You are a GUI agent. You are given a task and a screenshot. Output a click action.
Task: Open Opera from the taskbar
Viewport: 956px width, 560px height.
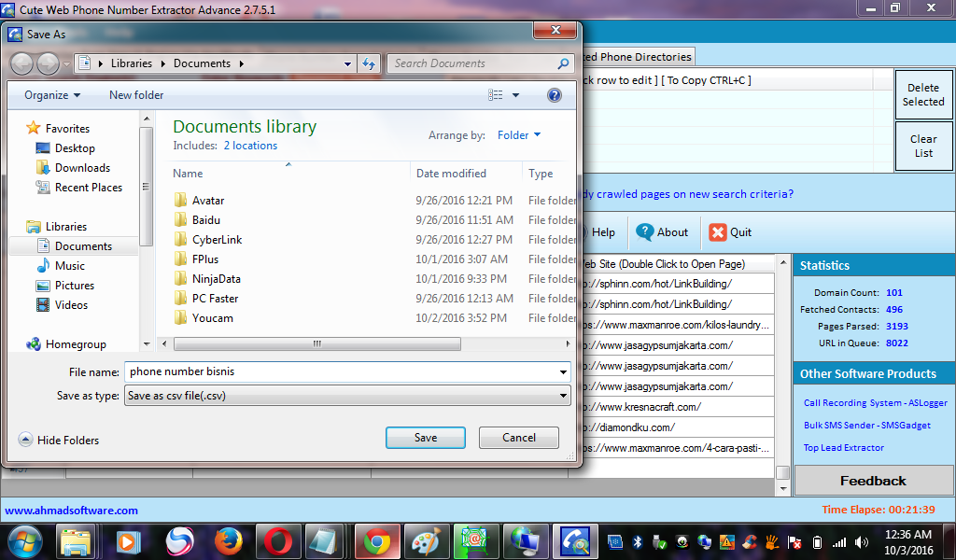[277, 541]
